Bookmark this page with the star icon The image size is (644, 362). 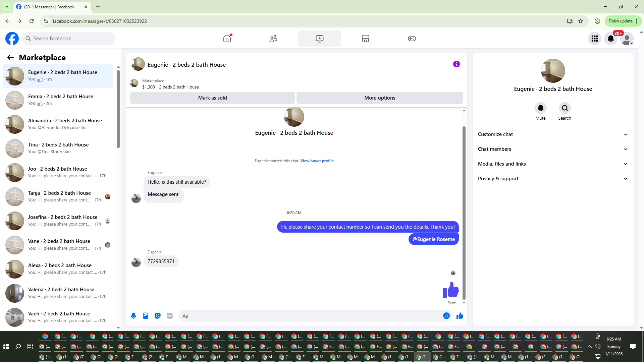(581, 21)
